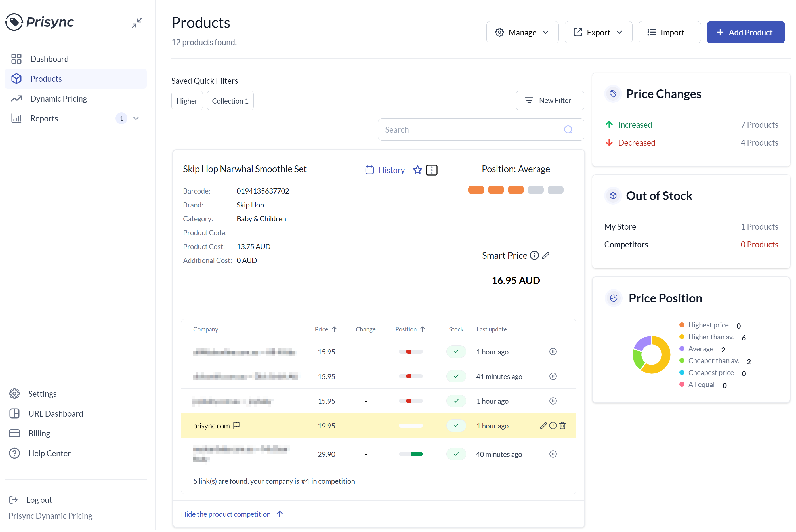Open the URL Dashboard page
The image size is (796, 532).
pos(55,413)
